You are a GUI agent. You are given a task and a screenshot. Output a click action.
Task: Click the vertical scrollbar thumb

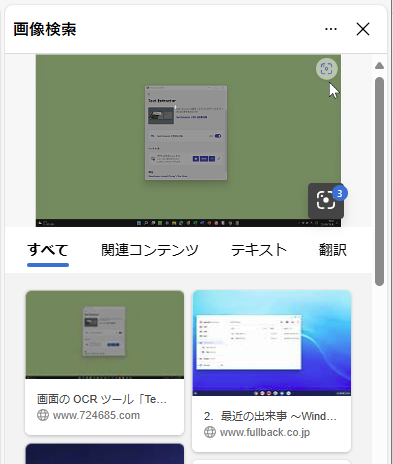(379, 181)
